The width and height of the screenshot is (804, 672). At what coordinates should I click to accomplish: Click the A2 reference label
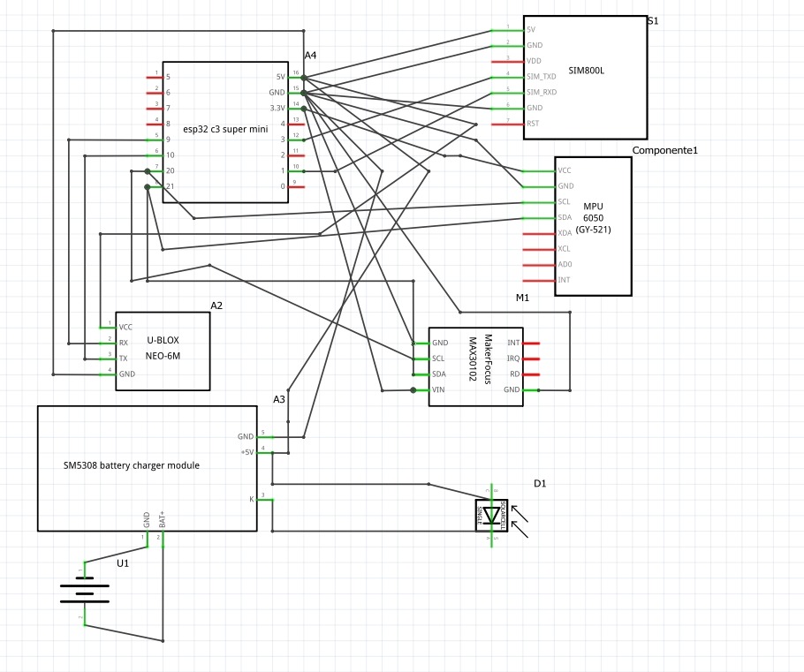coord(216,306)
